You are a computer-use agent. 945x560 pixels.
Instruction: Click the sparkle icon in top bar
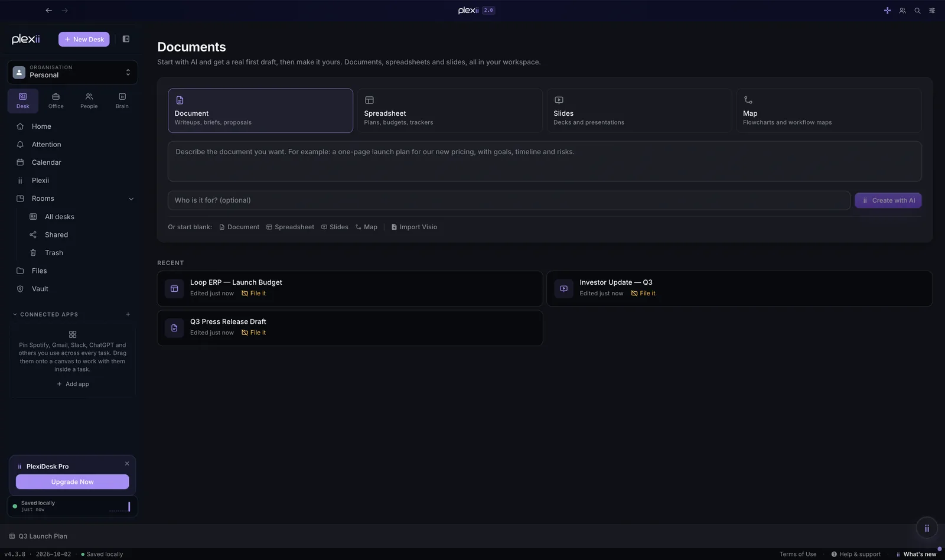tap(887, 11)
